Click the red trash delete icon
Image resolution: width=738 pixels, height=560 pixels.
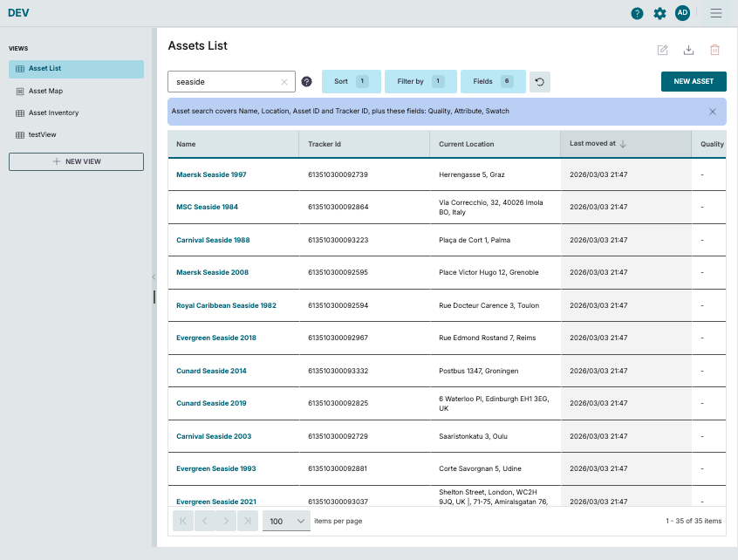714,50
